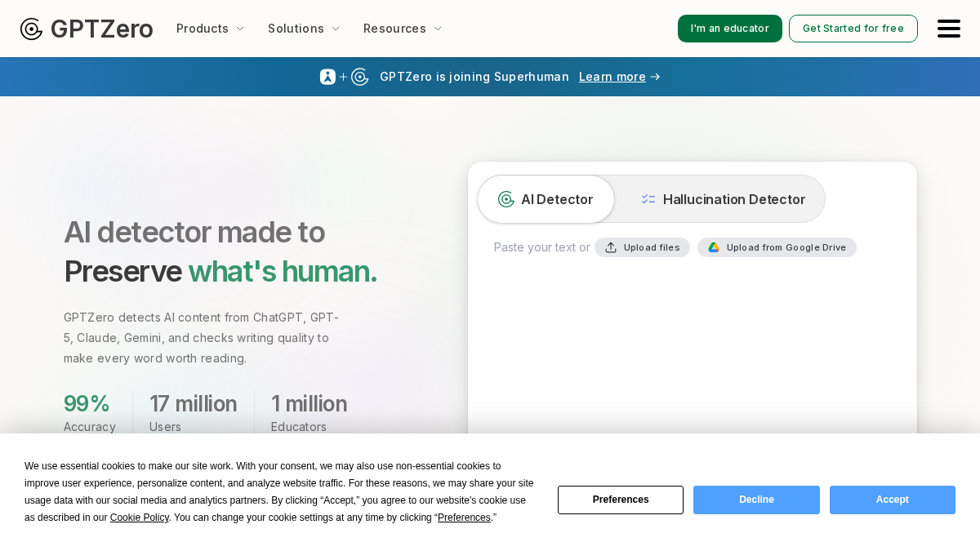Image resolution: width=980 pixels, height=551 pixels.
Task: Click the AI Detector tab icon
Action: tap(506, 199)
